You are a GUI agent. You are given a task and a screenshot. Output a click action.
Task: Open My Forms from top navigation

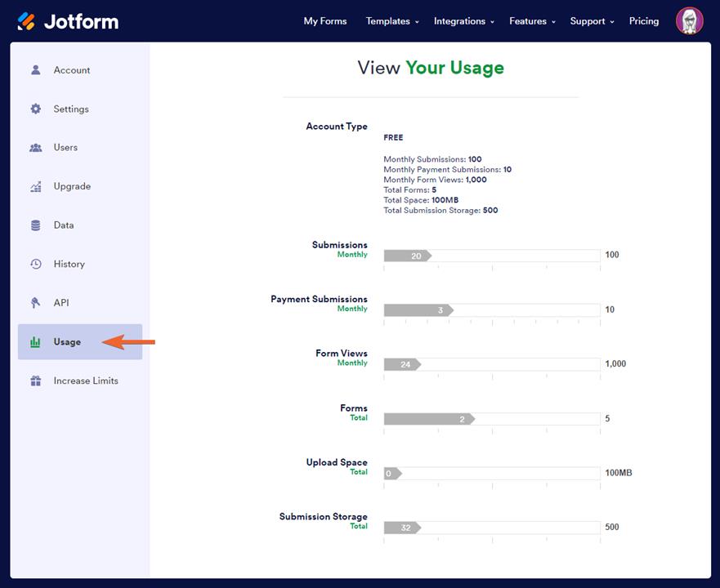[x=325, y=21]
